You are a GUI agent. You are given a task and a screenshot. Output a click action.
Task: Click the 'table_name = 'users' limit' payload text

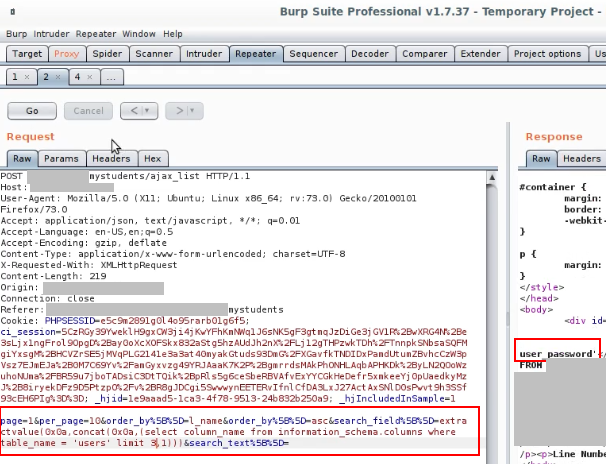72,443
